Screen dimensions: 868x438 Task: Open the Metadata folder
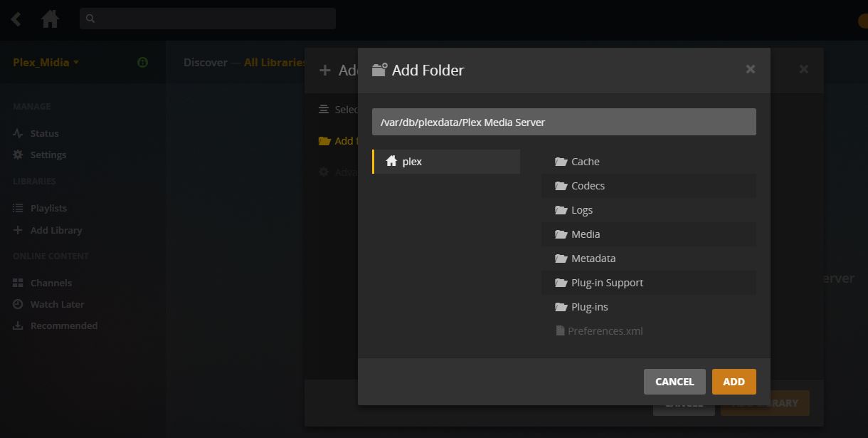[649, 259]
